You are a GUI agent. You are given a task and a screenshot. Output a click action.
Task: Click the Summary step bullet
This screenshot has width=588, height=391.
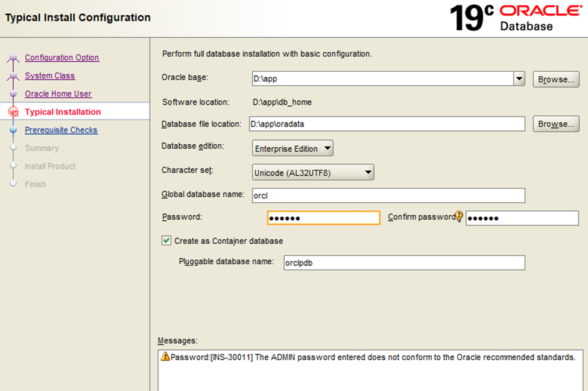[13, 147]
